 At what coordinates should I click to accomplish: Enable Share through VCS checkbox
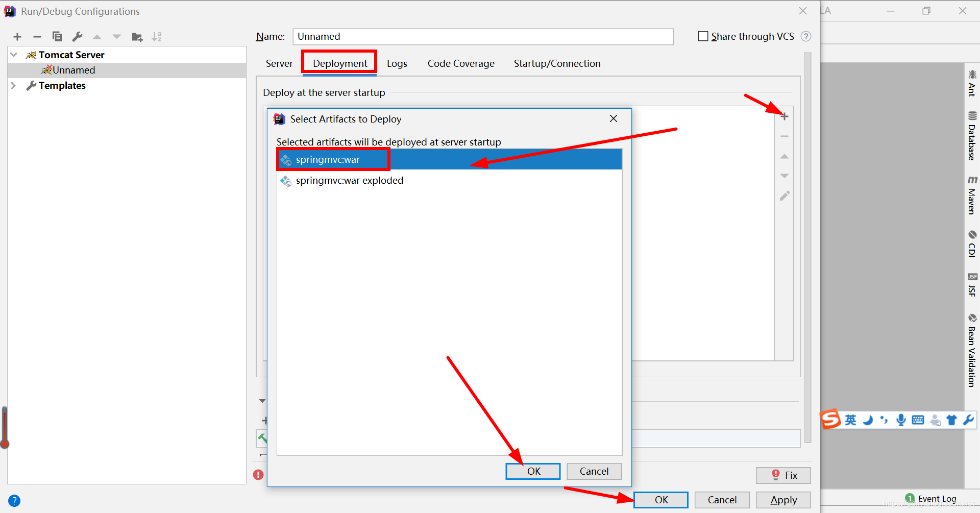[703, 36]
